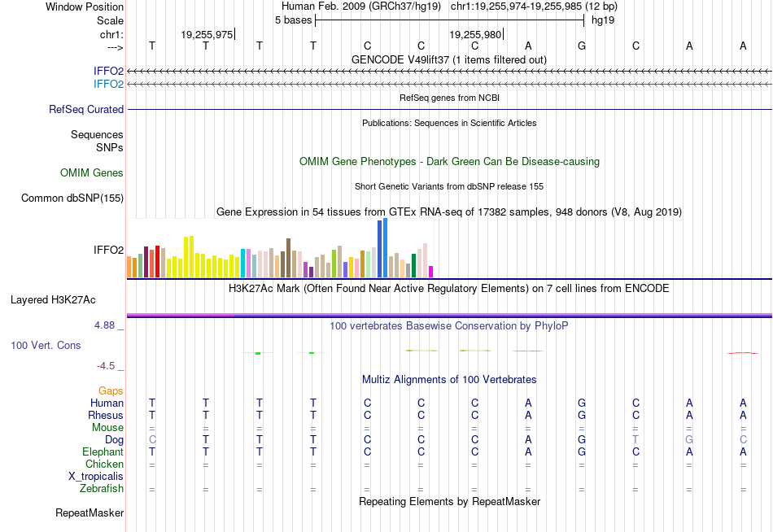Image resolution: width=773 pixels, height=532 pixels.
Task: Click the dark green GTEx expression bar
Action: [x=413, y=265]
